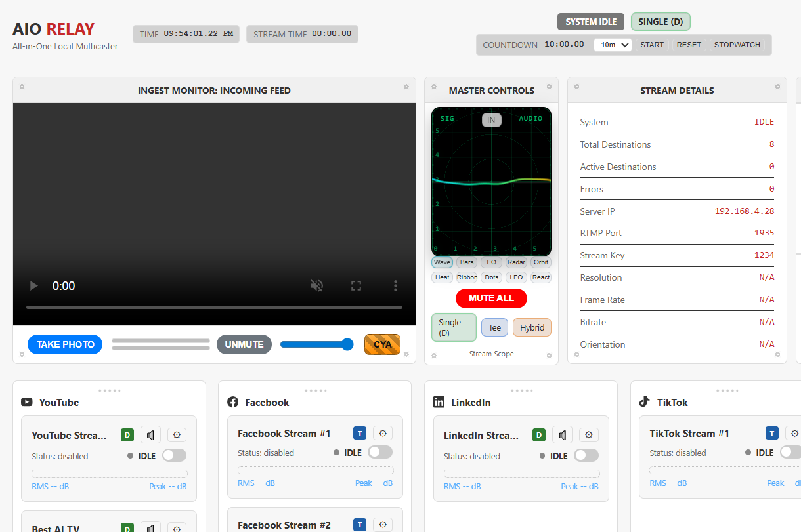Screen dimensions: 801x532
Task: Start the countdown timer
Action: pos(652,45)
